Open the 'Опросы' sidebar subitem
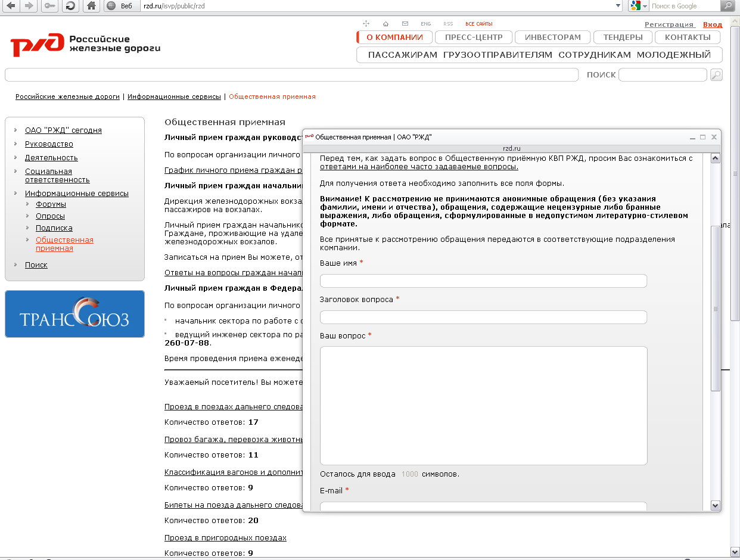The image size is (740, 560). [50, 216]
